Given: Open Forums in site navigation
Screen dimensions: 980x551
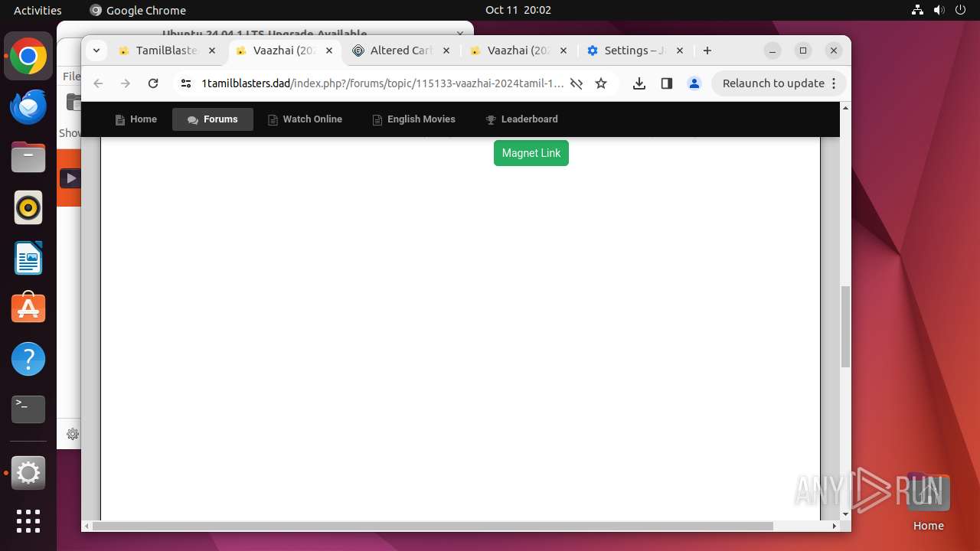Looking at the screenshot, I should [213, 119].
